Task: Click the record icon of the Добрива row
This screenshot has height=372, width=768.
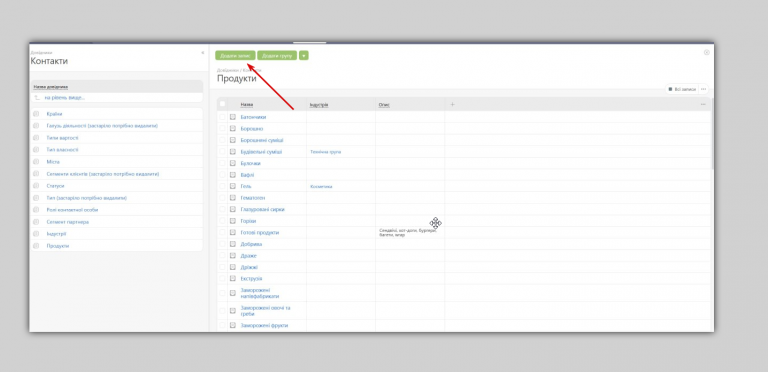Action: [233, 244]
